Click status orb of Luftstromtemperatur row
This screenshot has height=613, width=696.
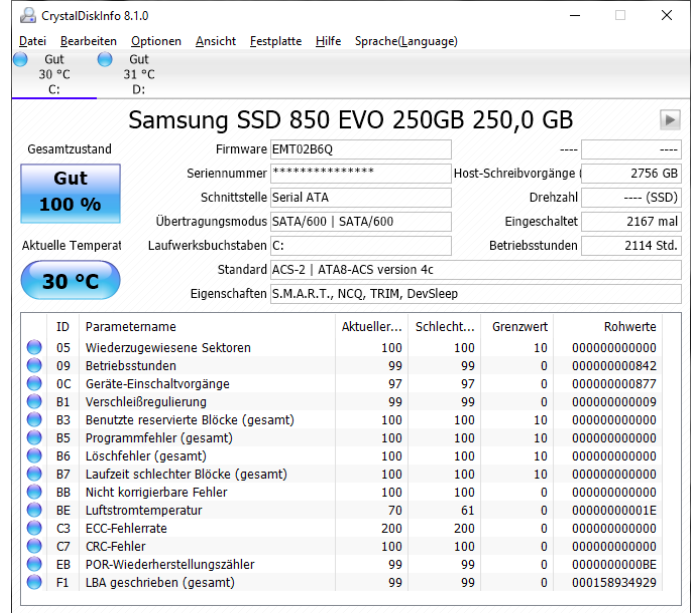click(x=34, y=510)
